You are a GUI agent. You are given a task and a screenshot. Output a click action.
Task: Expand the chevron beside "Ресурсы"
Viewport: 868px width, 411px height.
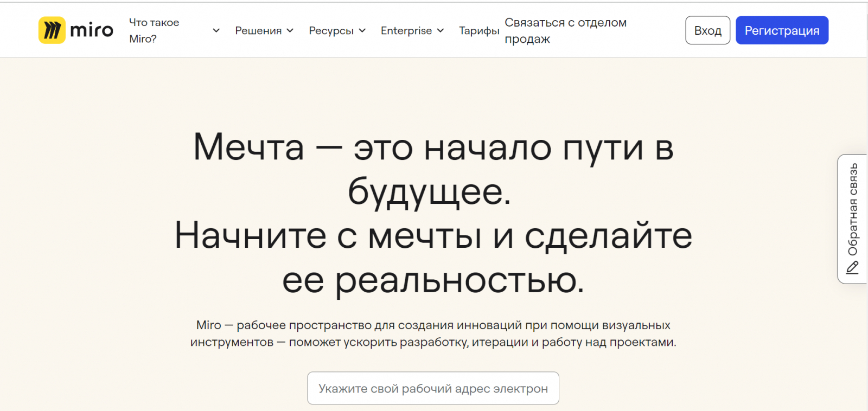[x=362, y=31]
